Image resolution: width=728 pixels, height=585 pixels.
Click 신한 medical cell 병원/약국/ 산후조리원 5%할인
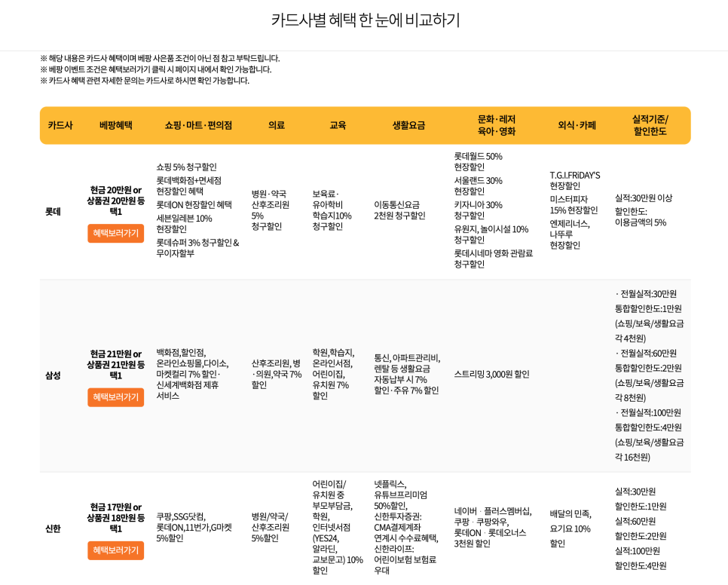coord(271,528)
